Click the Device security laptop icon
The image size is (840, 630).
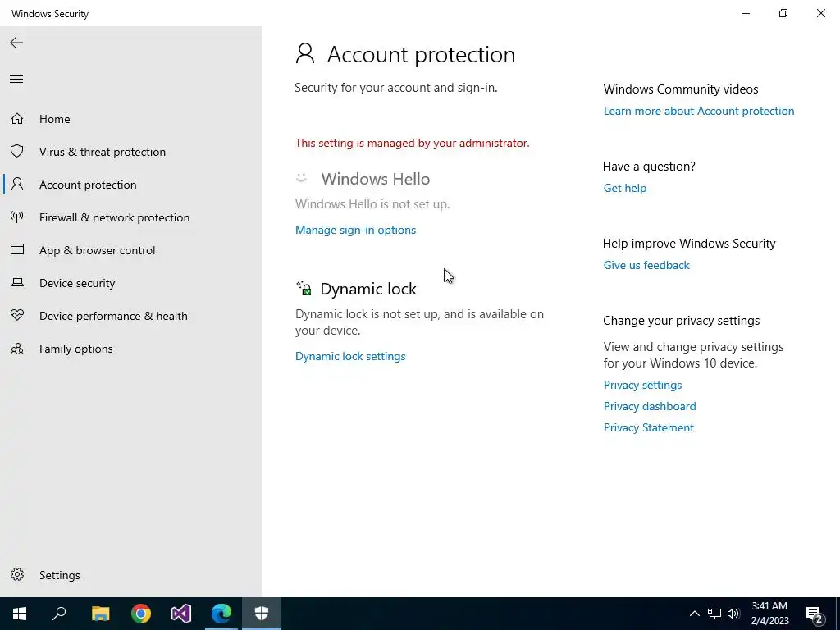click(x=17, y=282)
